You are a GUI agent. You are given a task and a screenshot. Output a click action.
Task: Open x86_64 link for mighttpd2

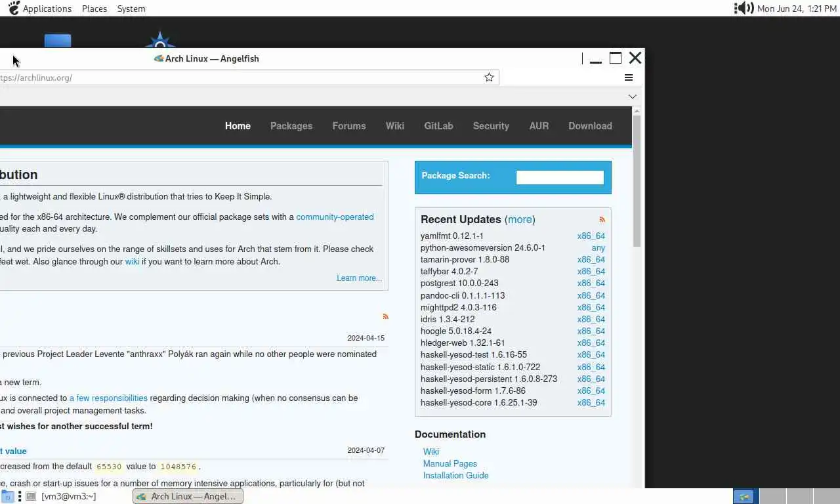pyautogui.click(x=591, y=307)
